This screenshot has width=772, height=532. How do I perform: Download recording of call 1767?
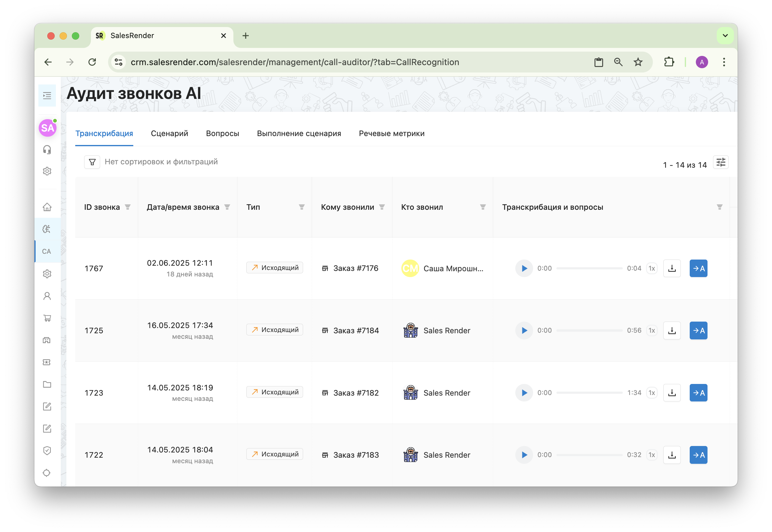[672, 268]
